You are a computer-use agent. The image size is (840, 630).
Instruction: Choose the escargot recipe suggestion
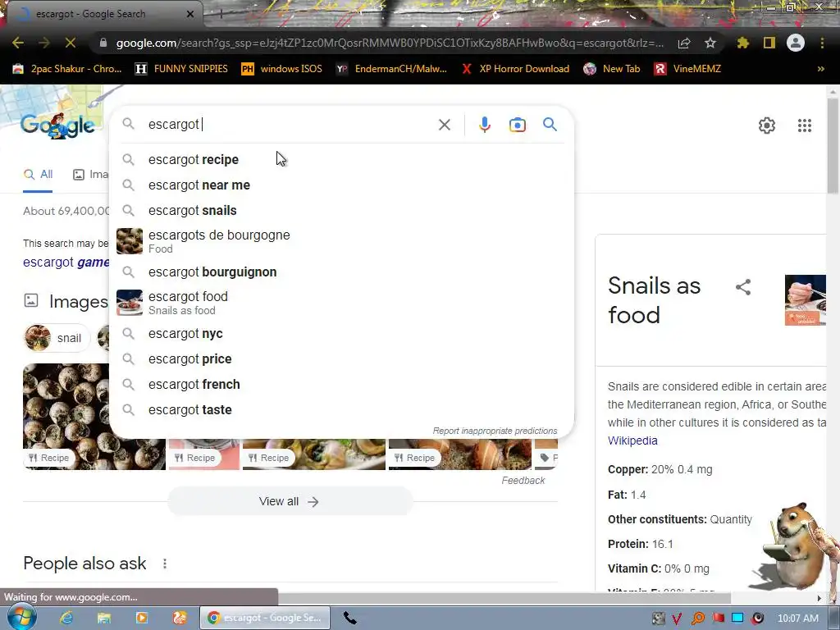(x=342, y=160)
